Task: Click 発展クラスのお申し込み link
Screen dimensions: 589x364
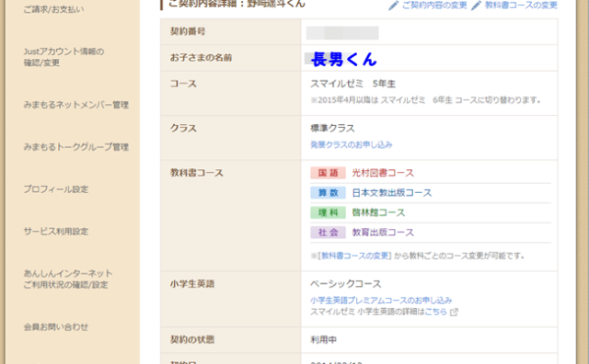Action: (x=352, y=145)
